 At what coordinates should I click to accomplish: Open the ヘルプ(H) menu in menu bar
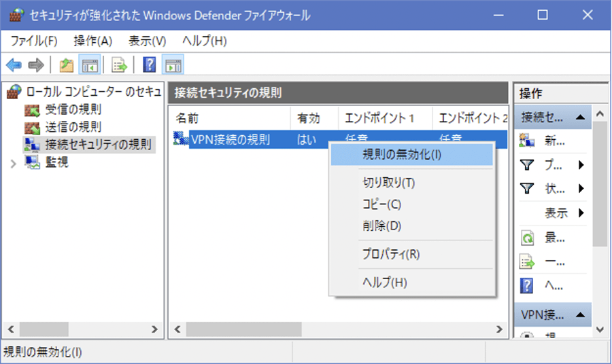(x=205, y=41)
